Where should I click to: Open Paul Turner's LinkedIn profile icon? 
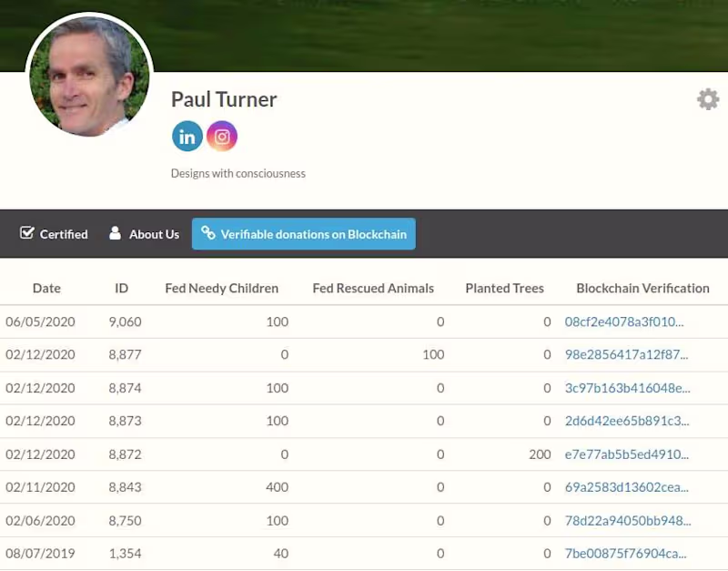point(187,136)
